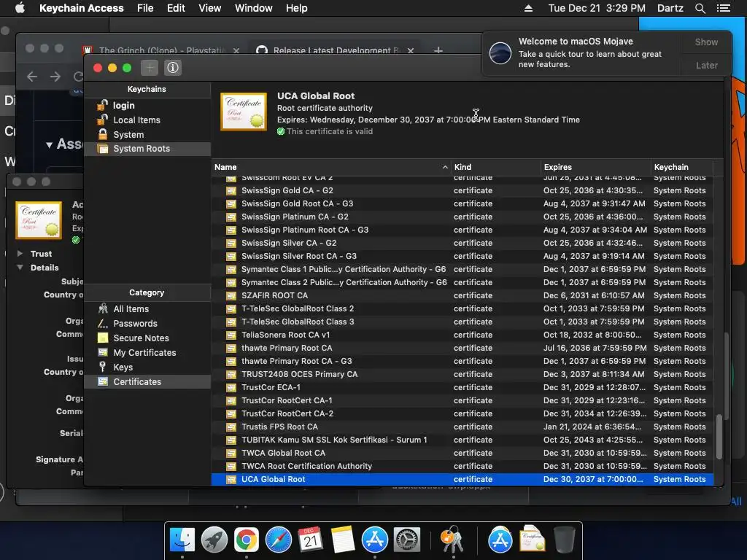Select T-TeleSec GlobalRoot Class 2 row
The image size is (747, 560).
tap(462, 308)
